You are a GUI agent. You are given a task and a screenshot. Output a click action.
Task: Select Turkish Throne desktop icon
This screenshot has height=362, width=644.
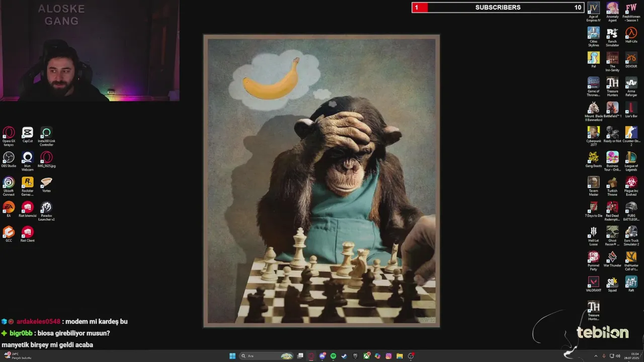coord(612,186)
